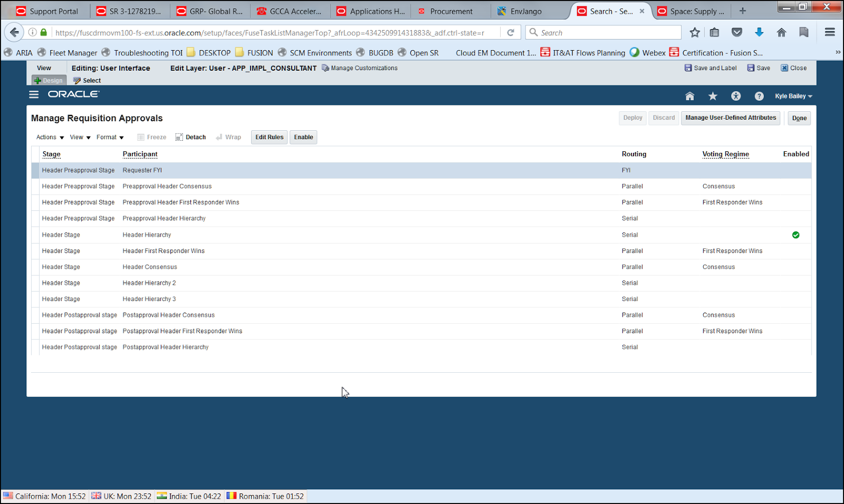The width and height of the screenshot is (844, 504).
Task: Open Firefox downloads via the arrow icon
Action: click(760, 32)
